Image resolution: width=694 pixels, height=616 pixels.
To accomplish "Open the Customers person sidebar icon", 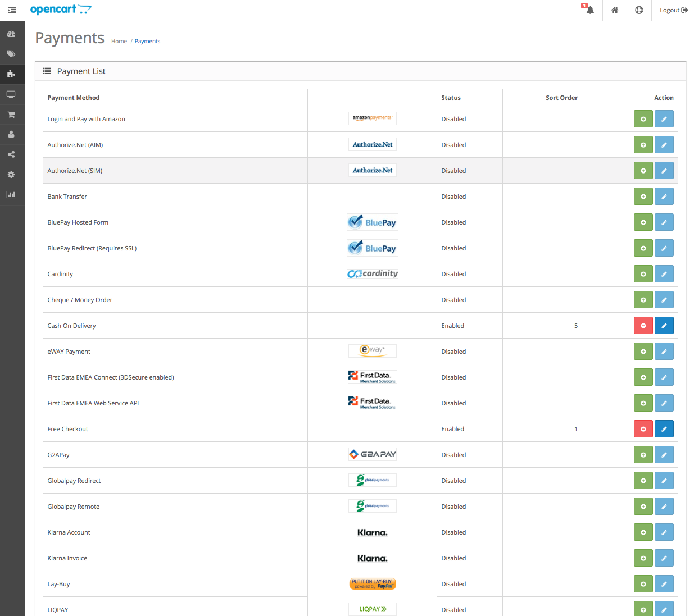I will click(11, 135).
